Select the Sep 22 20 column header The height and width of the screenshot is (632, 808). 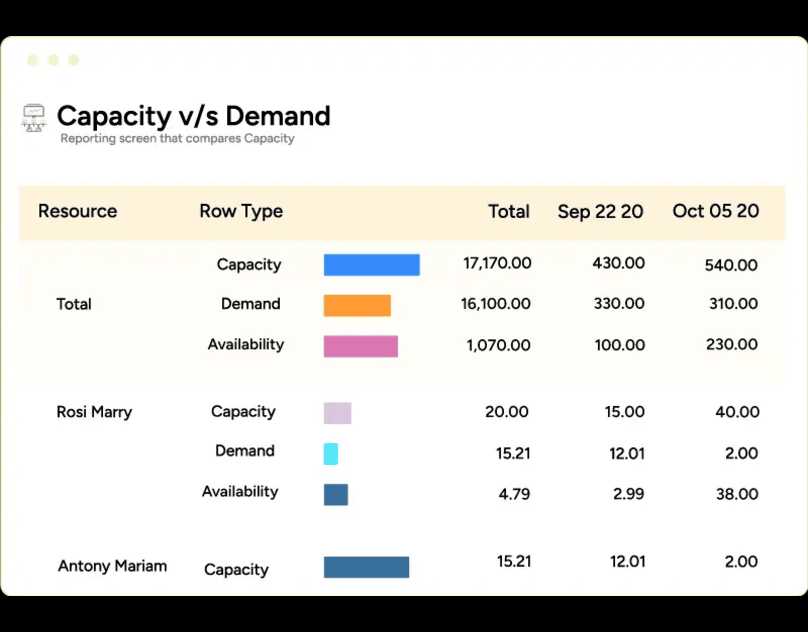pyautogui.click(x=600, y=211)
